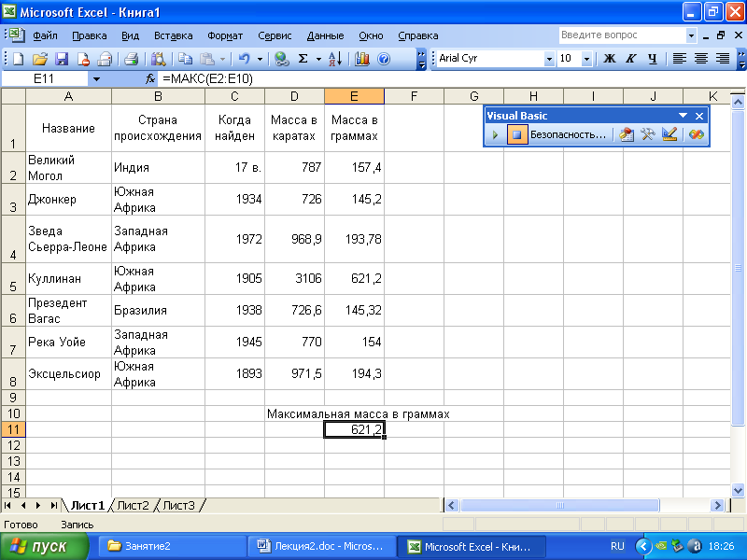Click the Sort Ascending icon

pos(335,59)
